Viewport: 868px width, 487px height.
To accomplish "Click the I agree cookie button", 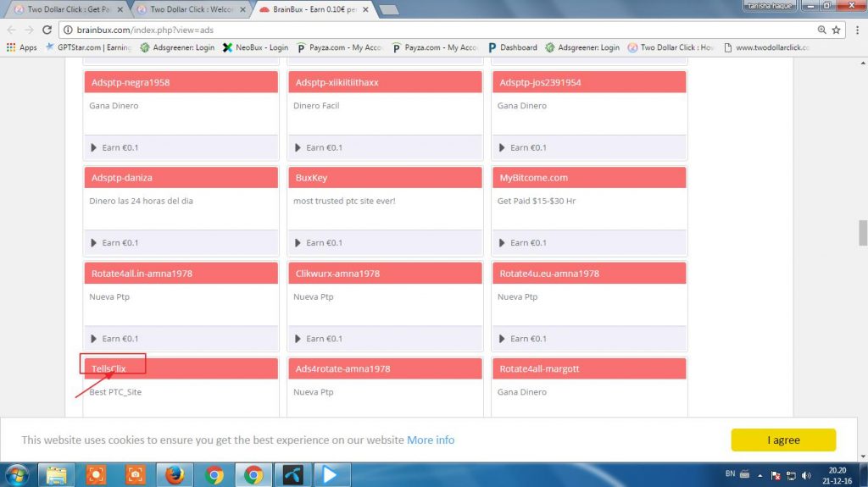I will click(782, 440).
